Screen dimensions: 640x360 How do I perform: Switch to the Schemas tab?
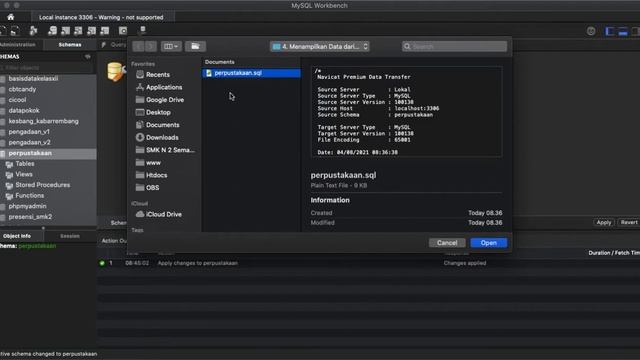[70, 44]
